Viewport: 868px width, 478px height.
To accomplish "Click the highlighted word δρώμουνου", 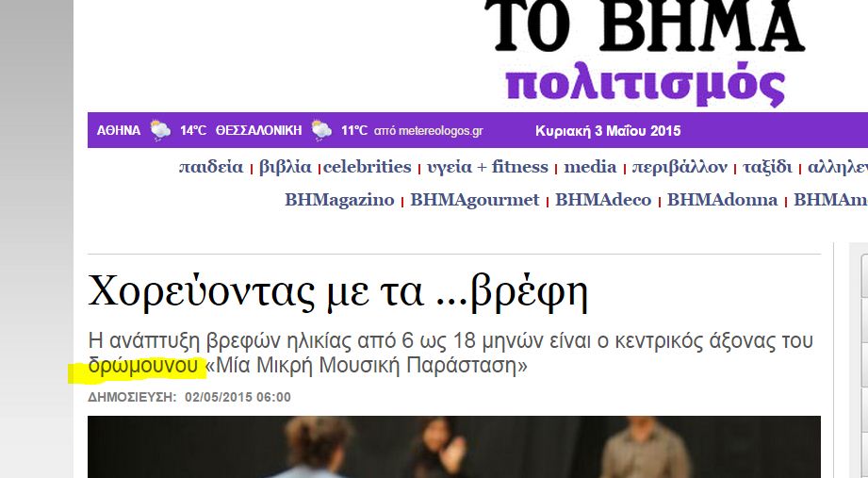I will click(143, 367).
